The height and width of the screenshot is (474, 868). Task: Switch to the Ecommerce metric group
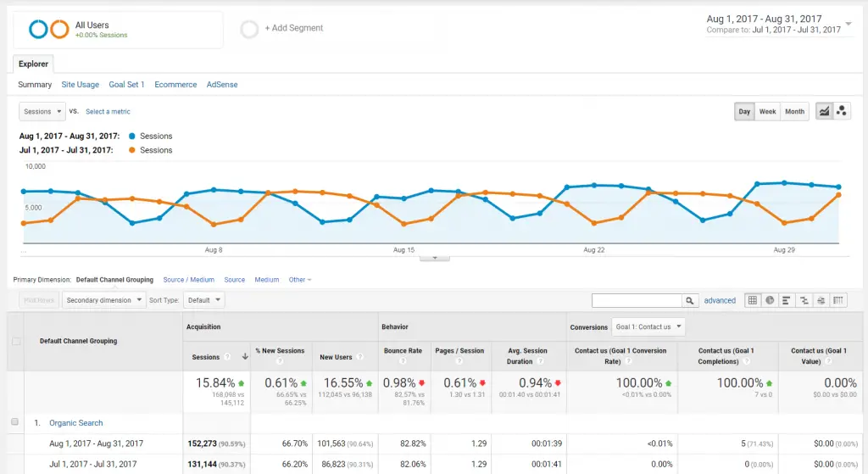(x=175, y=84)
